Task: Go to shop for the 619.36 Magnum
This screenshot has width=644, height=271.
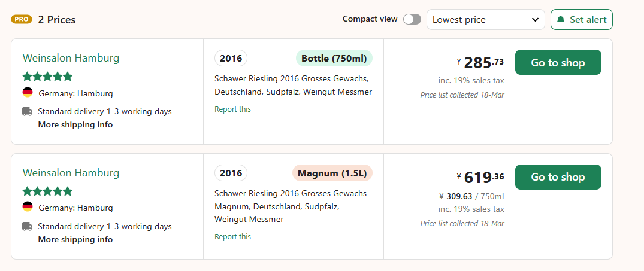Action: coord(558,177)
